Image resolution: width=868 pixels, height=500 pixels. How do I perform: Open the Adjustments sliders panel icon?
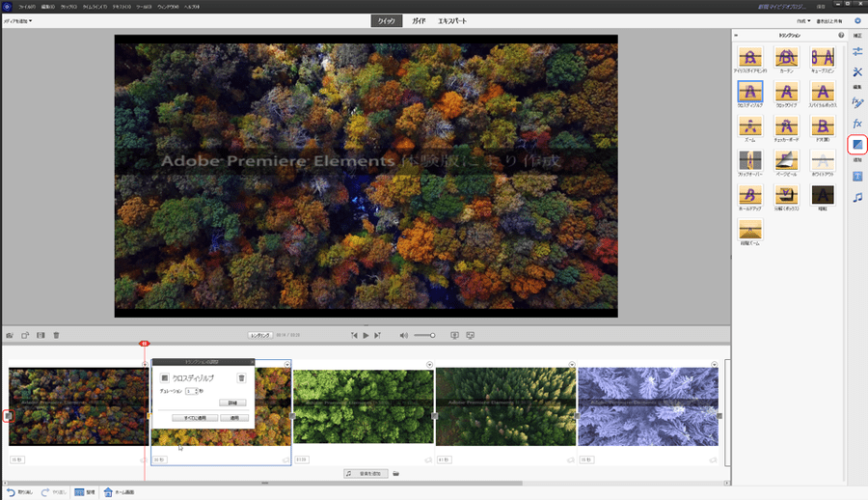coord(857,51)
